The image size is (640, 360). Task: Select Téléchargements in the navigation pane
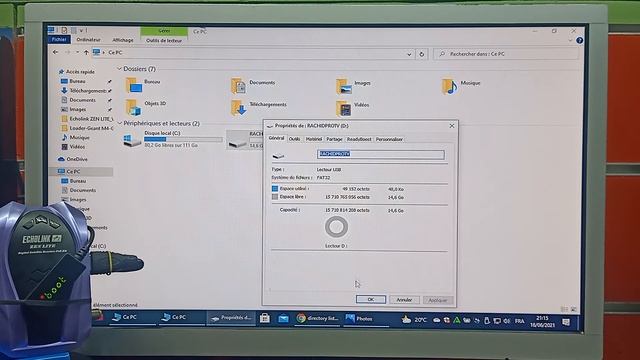(x=87, y=91)
